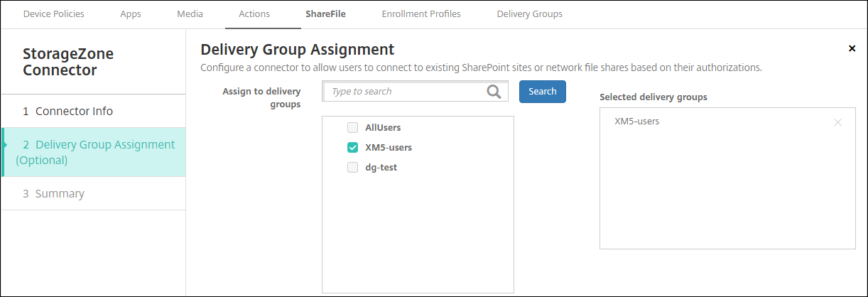Click XM5-users label in the checkbox list
868x297 pixels.
tap(389, 148)
